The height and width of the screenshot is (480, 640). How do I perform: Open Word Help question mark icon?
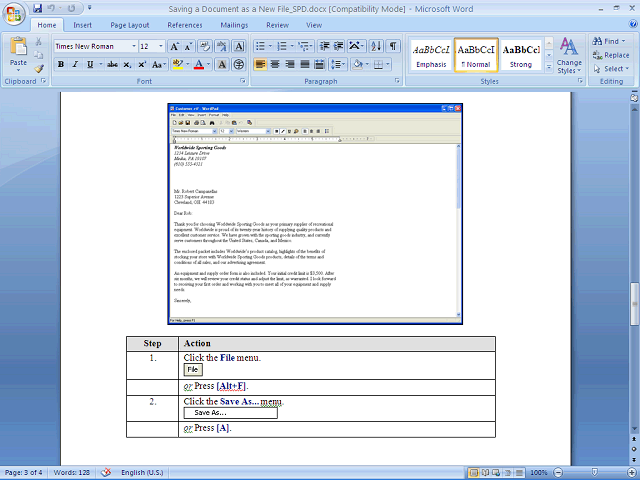coord(633,25)
